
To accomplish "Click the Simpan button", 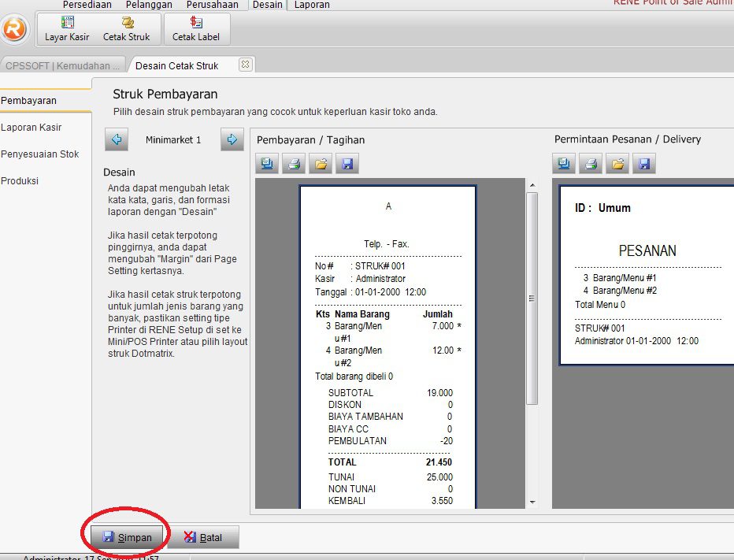I will (127, 537).
